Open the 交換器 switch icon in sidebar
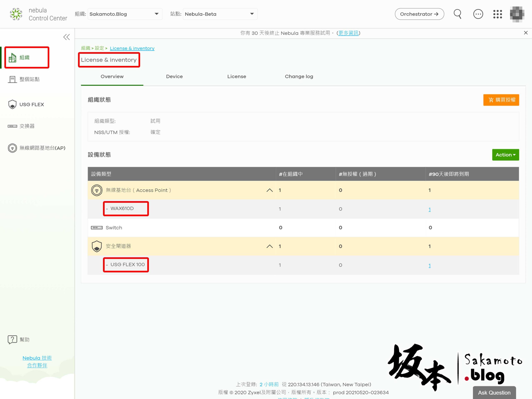This screenshot has height=399, width=532. (12, 126)
